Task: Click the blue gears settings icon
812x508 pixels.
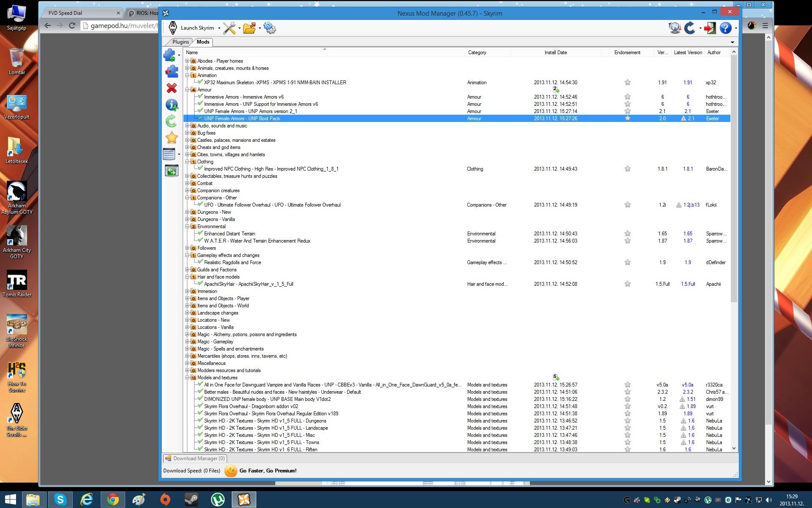Action: pos(269,28)
